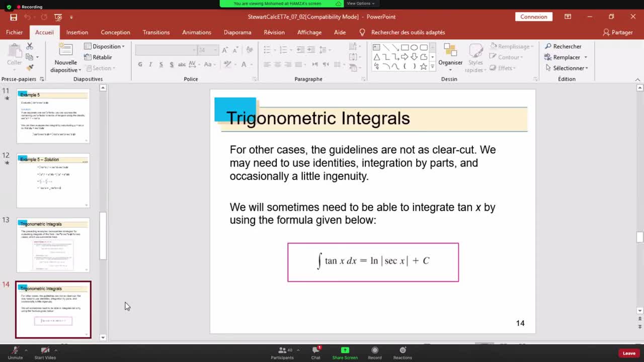Clear all formatting with the eraser A

click(x=250, y=50)
